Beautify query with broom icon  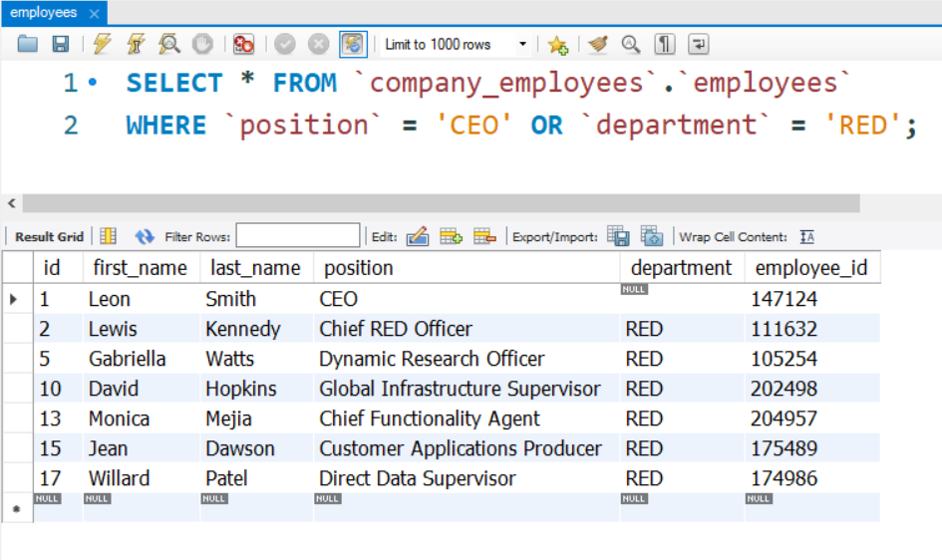point(598,45)
